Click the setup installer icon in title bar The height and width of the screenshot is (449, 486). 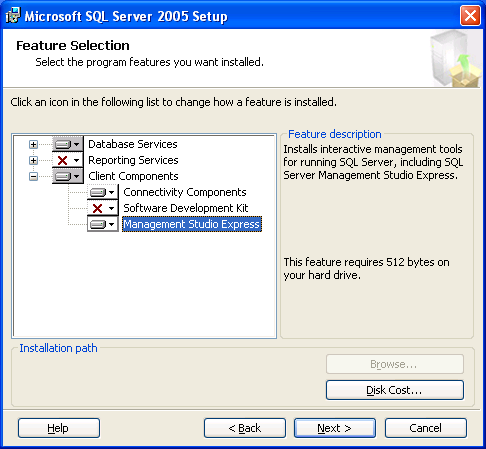pyautogui.click(x=13, y=15)
